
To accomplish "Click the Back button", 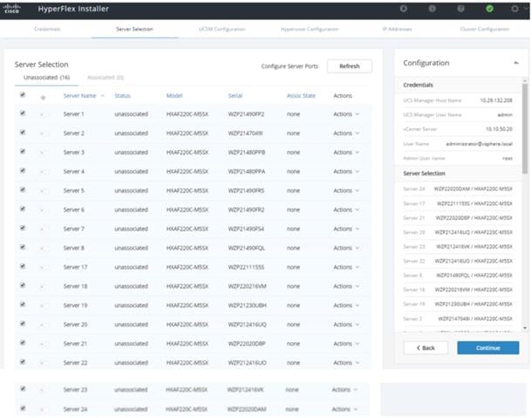I will [x=426, y=347].
